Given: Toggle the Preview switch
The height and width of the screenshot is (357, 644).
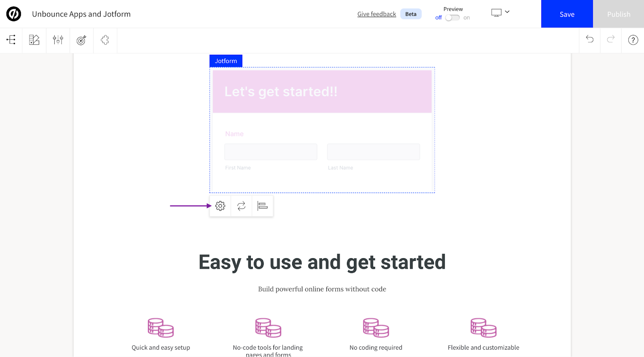Looking at the screenshot, I should pyautogui.click(x=452, y=18).
